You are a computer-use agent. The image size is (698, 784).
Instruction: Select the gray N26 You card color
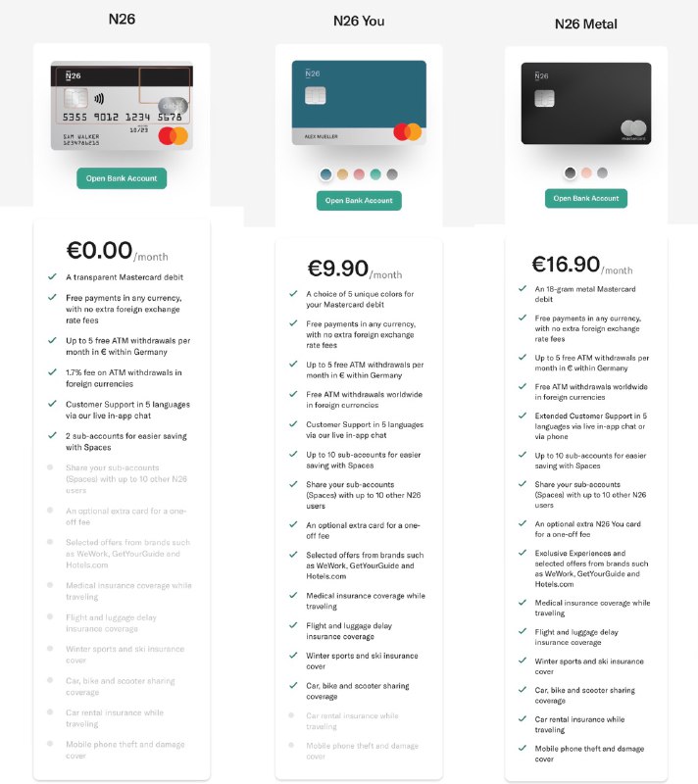coord(392,174)
